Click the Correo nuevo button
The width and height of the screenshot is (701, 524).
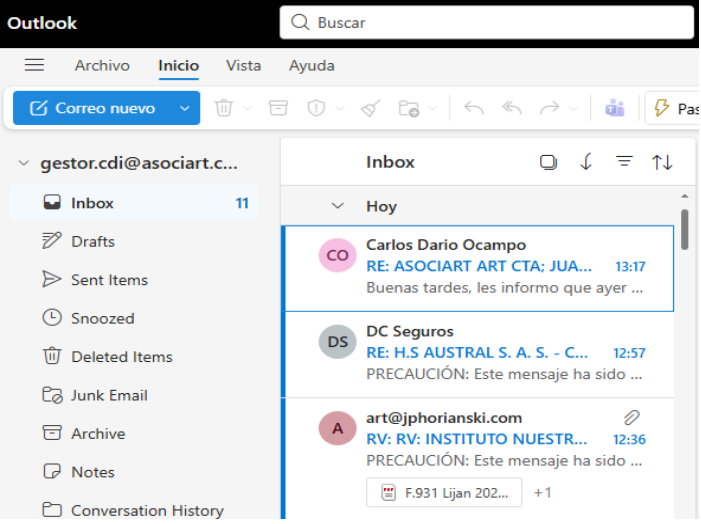pos(92,108)
